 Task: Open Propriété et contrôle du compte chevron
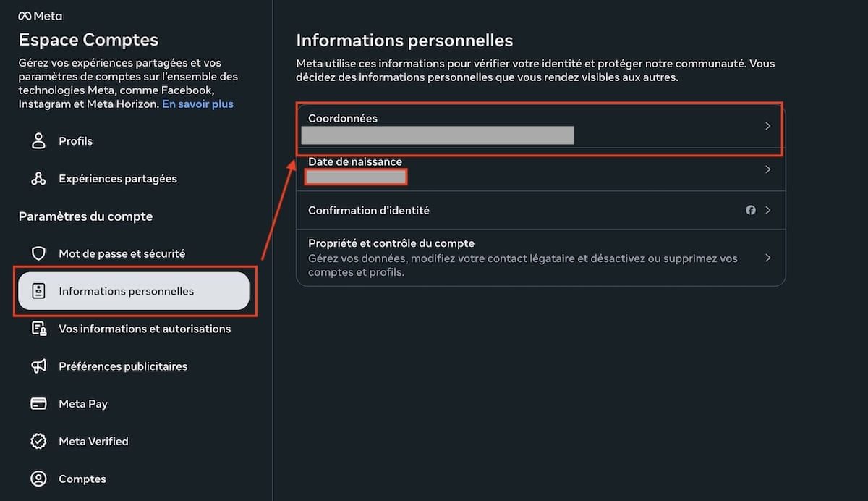point(768,258)
